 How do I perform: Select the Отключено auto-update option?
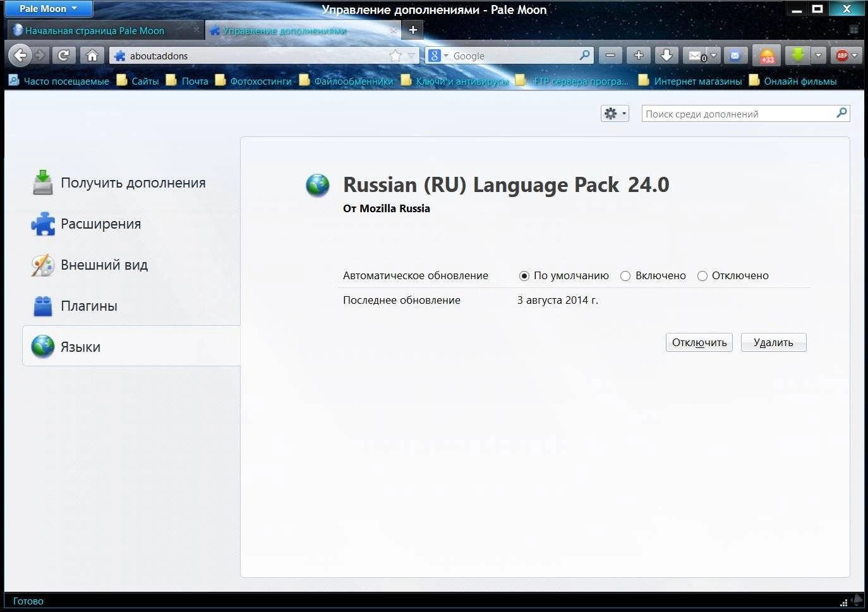coord(702,276)
